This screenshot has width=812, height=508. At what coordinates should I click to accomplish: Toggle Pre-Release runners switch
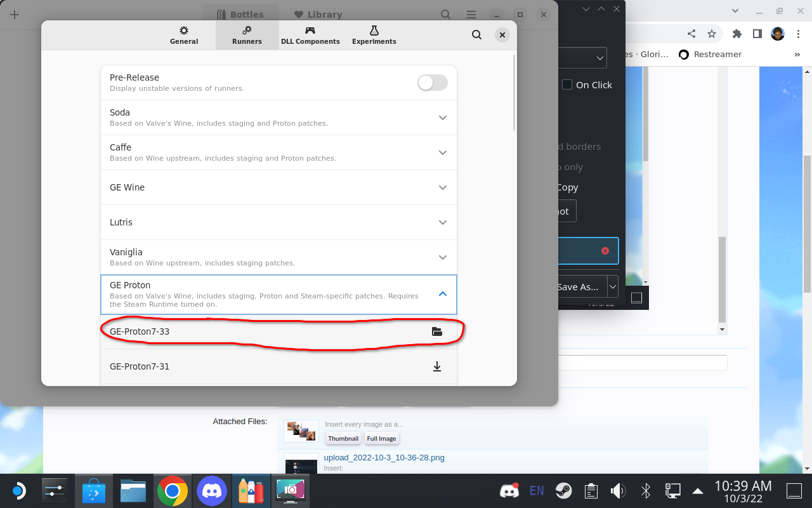433,83
